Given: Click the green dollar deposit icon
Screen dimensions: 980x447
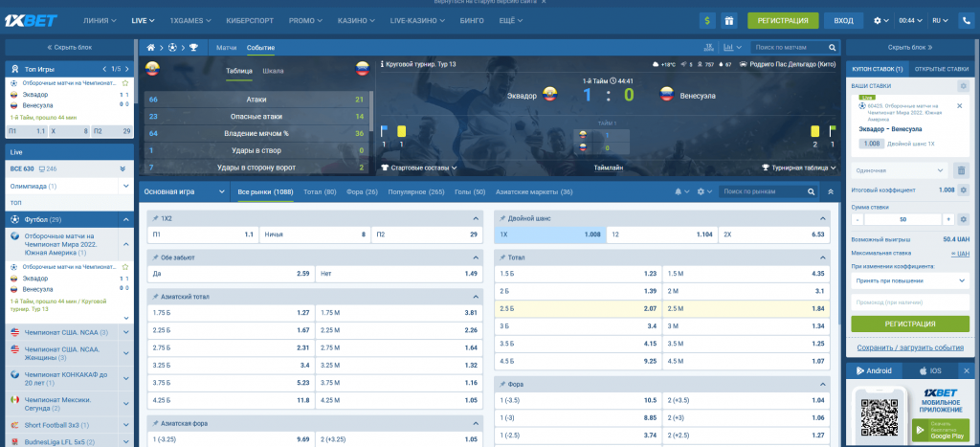Looking at the screenshot, I should 708,19.
